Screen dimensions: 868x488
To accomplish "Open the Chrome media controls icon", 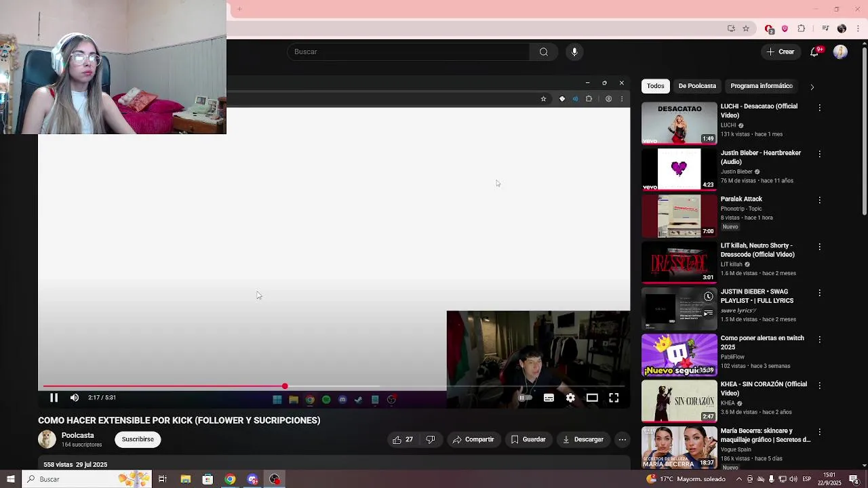I will point(825,28).
